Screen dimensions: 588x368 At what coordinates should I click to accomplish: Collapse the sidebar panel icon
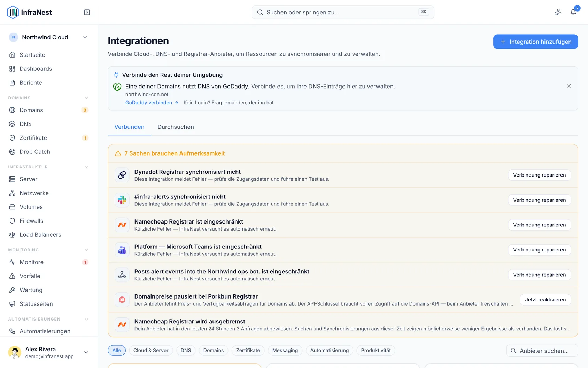(87, 12)
